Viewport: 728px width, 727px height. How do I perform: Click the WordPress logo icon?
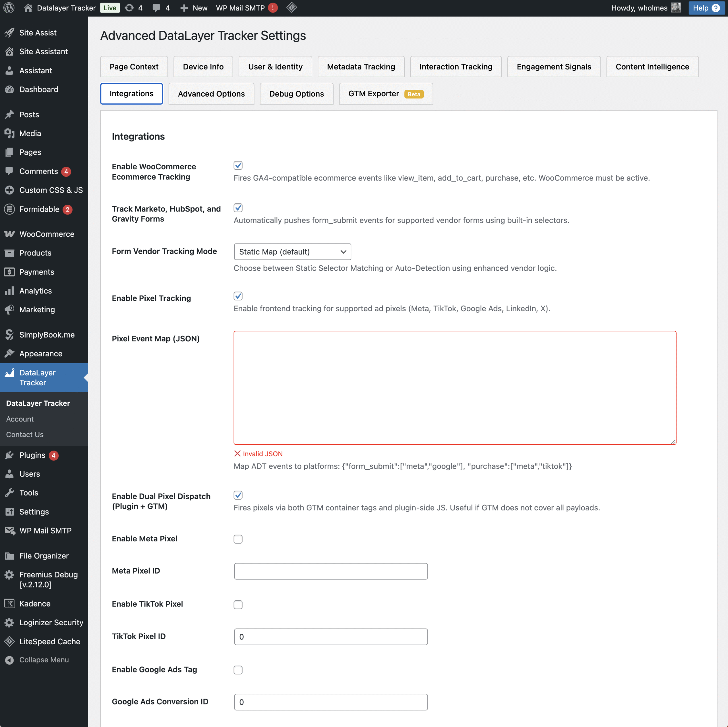tap(9, 8)
